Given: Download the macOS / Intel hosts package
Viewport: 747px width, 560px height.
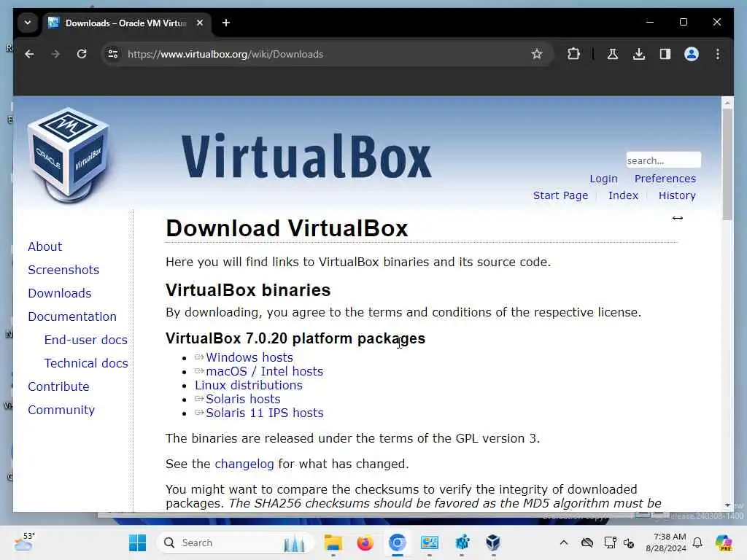Looking at the screenshot, I should [264, 371].
